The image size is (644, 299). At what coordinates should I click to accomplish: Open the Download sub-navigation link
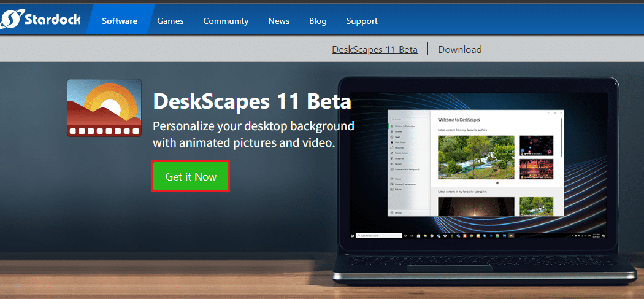pos(459,49)
